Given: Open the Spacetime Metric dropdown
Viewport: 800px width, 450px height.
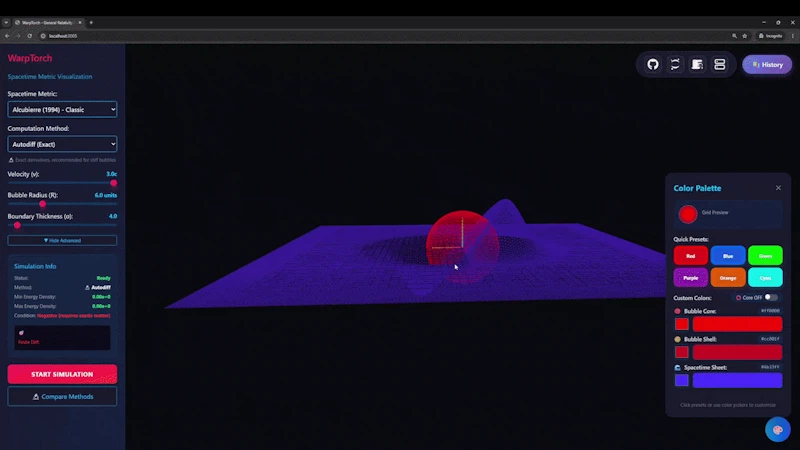Looking at the screenshot, I should click(x=62, y=110).
